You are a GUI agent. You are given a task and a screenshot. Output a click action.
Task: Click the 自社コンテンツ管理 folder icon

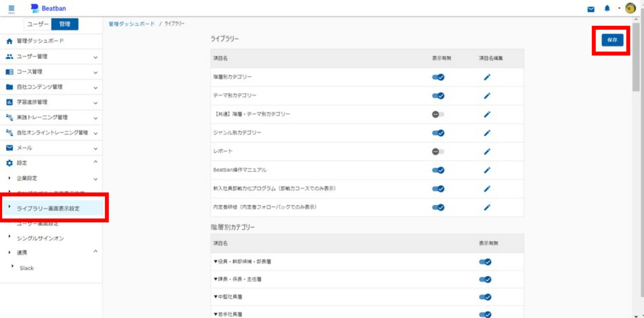pyautogui.click(x=9, y=87)
